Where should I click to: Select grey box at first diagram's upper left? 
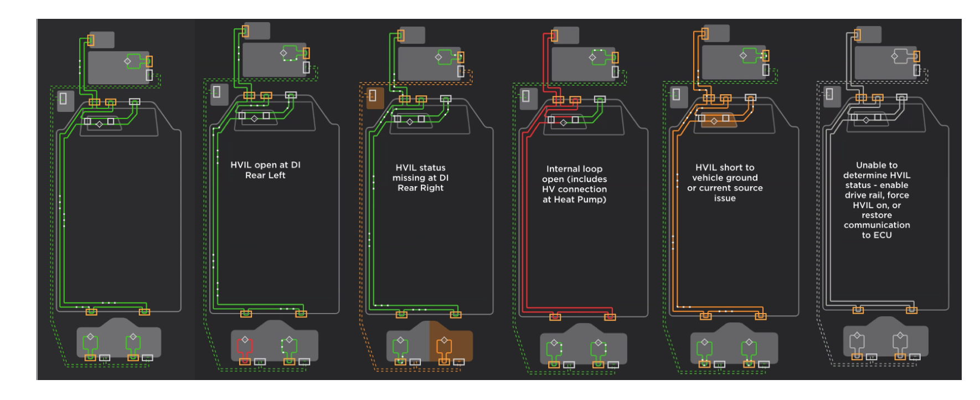(64, 99)
